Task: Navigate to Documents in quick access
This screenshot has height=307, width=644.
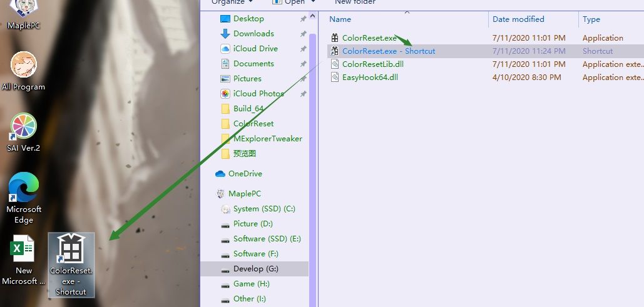Action: click(253, 64)
